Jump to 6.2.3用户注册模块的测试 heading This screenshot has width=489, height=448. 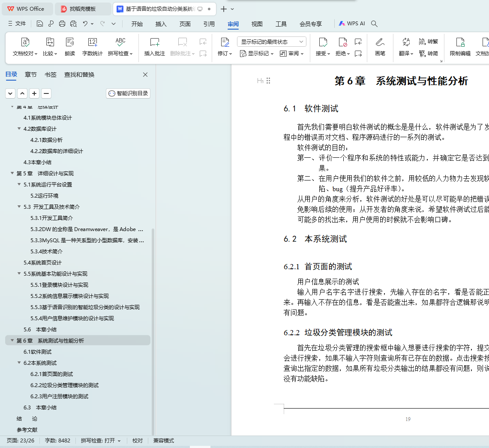59,396
